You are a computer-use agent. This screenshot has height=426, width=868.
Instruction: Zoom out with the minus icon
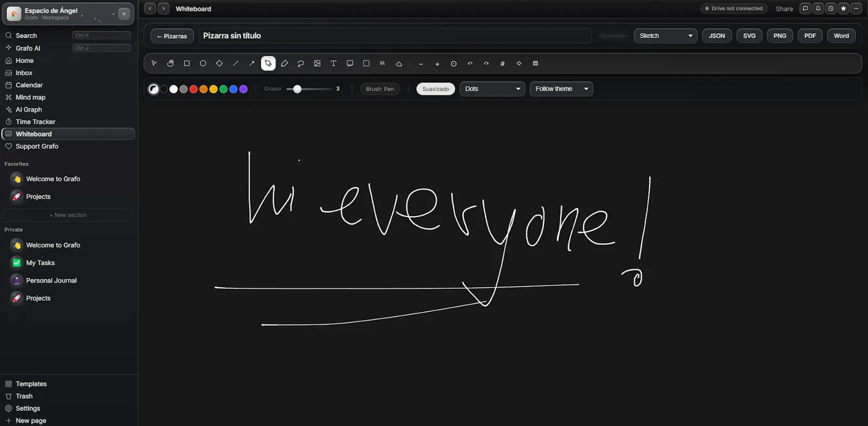click(x=421, y=63)
